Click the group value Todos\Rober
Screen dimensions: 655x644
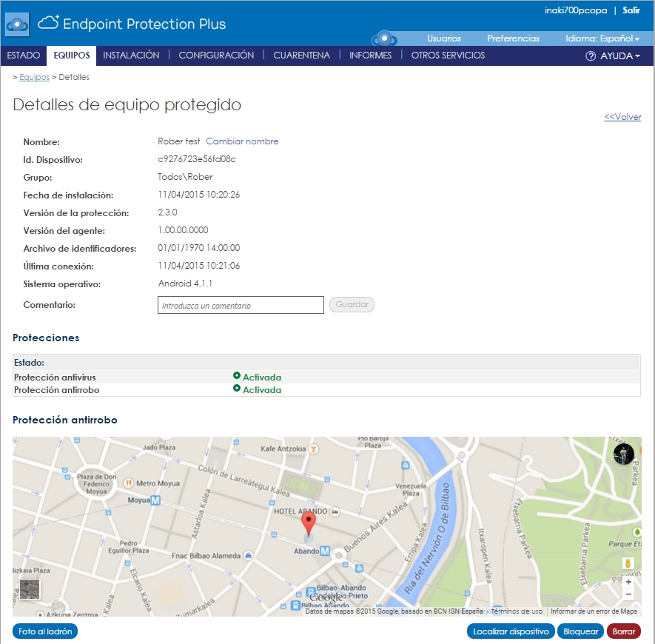pos(186,177)
